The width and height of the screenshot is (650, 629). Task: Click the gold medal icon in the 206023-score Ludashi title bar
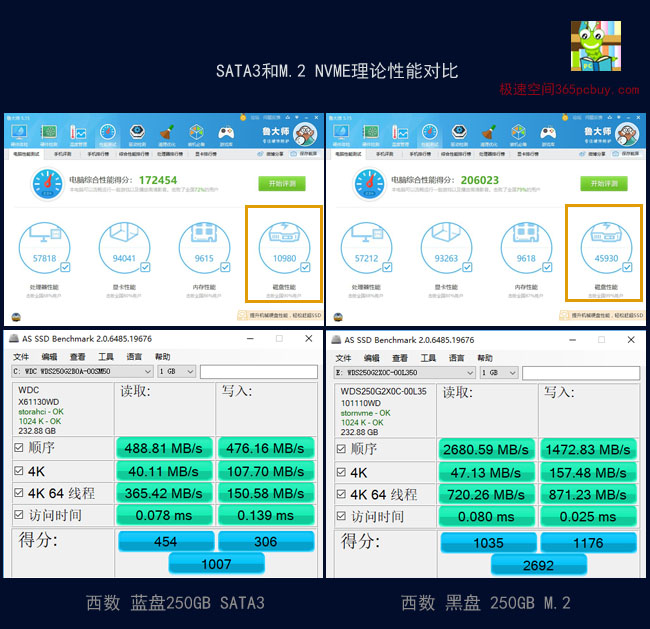point(565,118)
